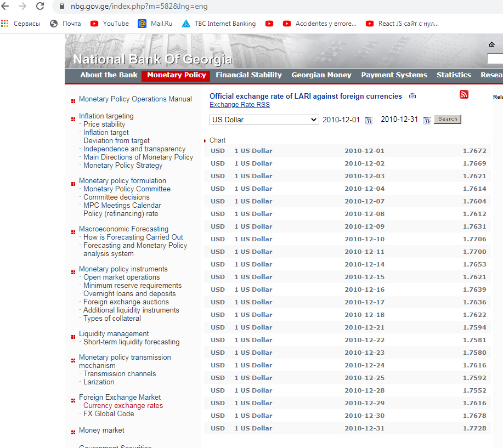This screenshot has height=448, width=503.
Task: Click the red RSS feed icon
Action: [x=464, y=94]
